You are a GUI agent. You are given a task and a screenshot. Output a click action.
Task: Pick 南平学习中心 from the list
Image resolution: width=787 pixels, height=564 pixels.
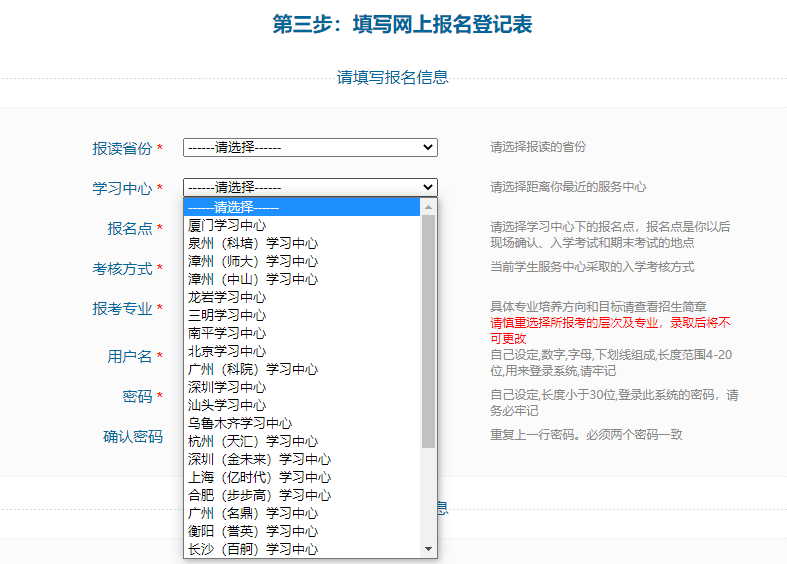[x=302, y=334]
